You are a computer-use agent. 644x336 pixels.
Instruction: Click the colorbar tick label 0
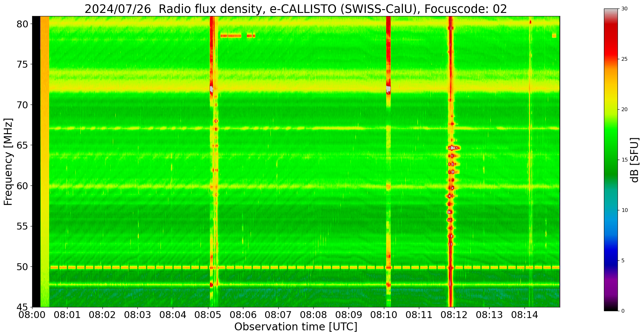click(x=623, y=311)
